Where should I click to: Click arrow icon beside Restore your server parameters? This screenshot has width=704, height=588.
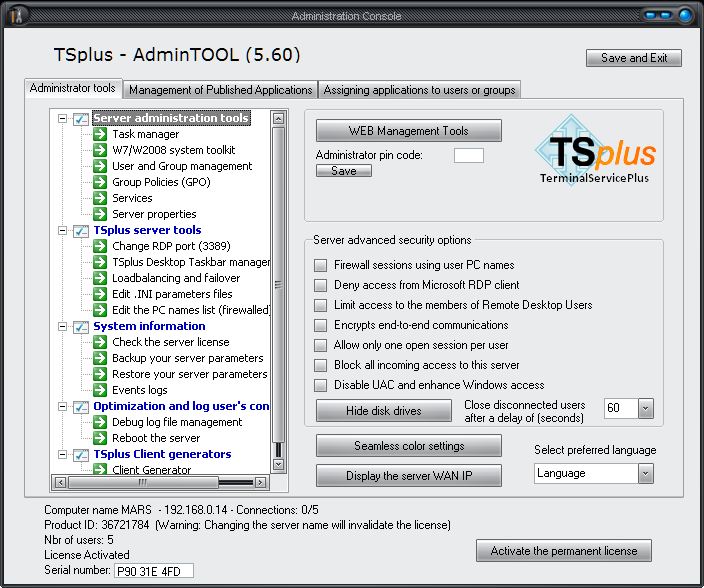[100, 374]
